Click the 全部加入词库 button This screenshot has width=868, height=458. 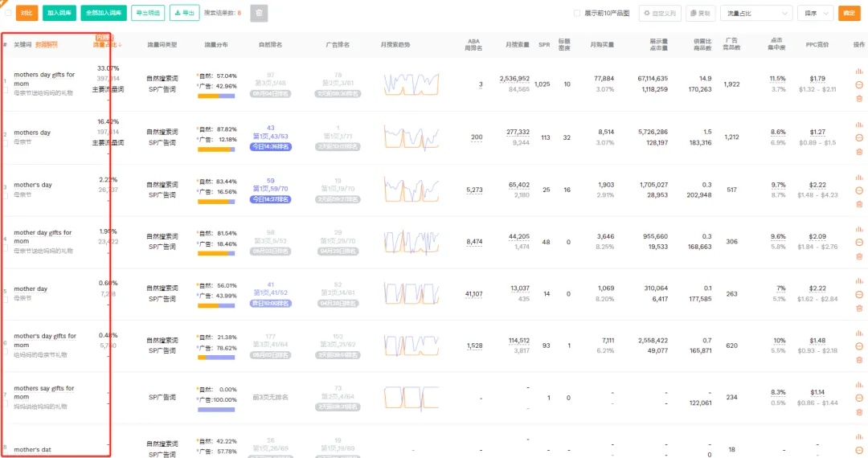pos(104,13)
